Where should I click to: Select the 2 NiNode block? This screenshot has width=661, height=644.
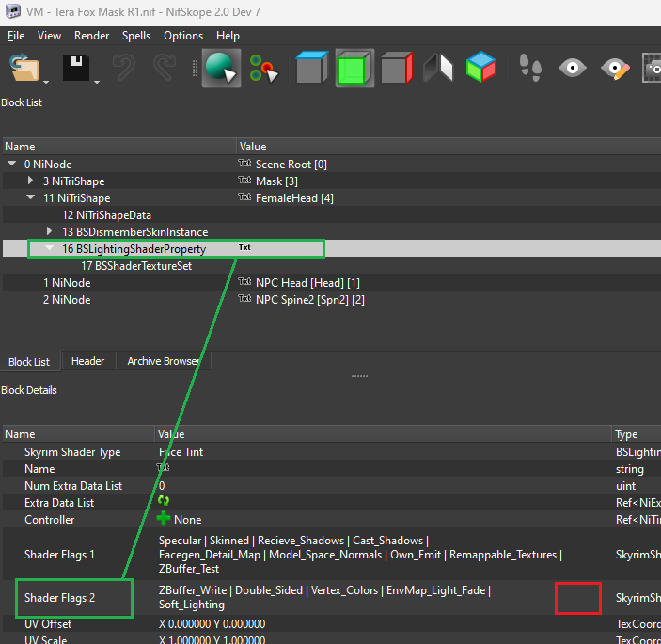67,300
